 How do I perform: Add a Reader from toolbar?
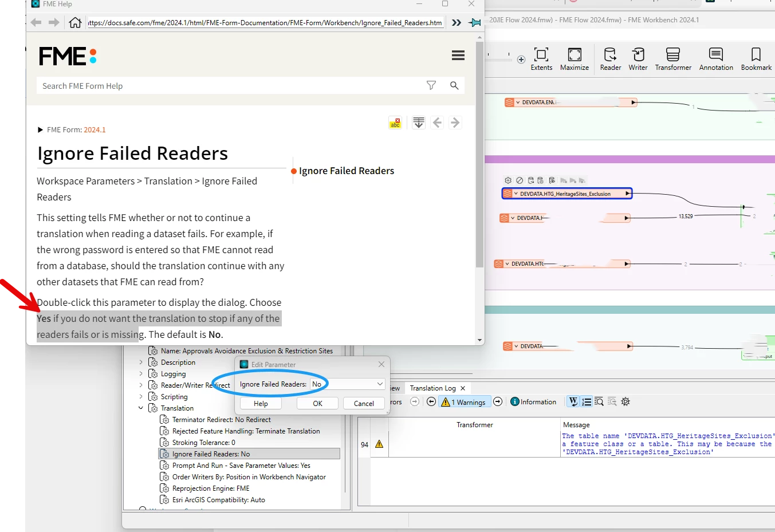(x=610, y=60)
